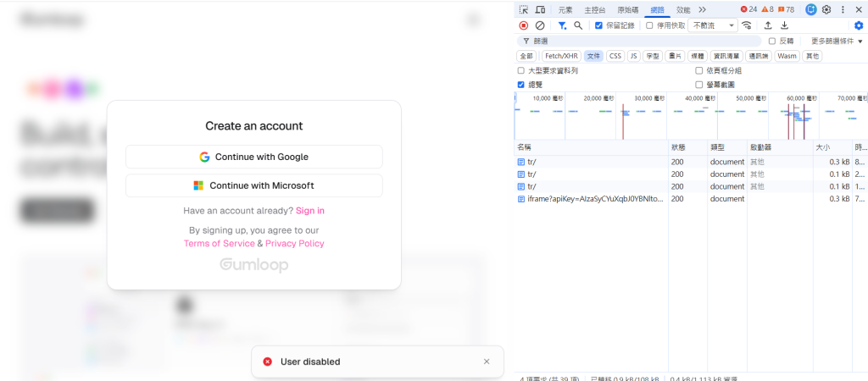Screen dimensions: 868x381
Task: Click the issues count 78 badge
Action: 786,9
